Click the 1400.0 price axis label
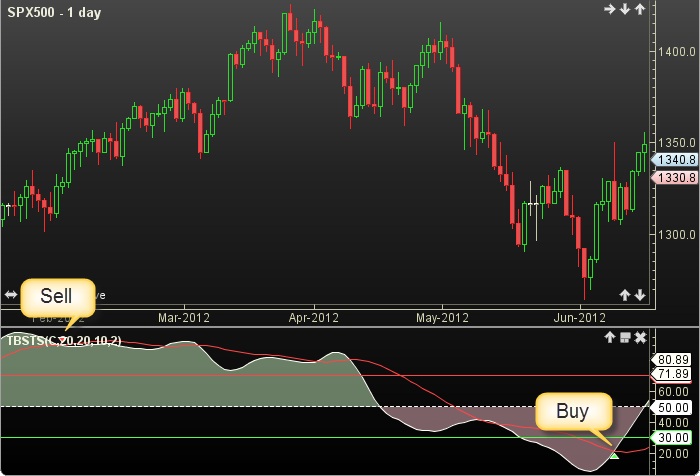This screenshot has width=700, height=476. tap(677, 52)
